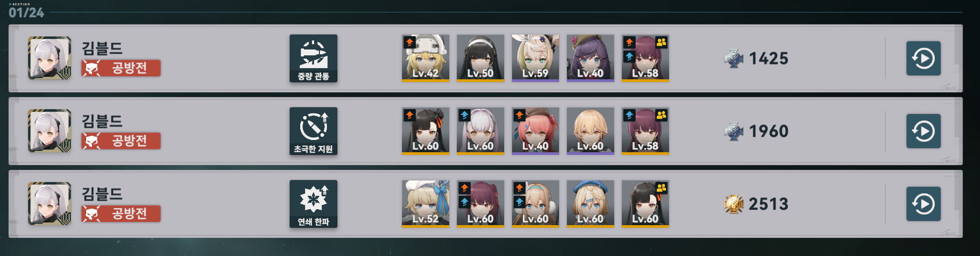980x256 pixels.
Task: Click the Lv.52 character portrait in the third row
Action: [x=425, y=204]
